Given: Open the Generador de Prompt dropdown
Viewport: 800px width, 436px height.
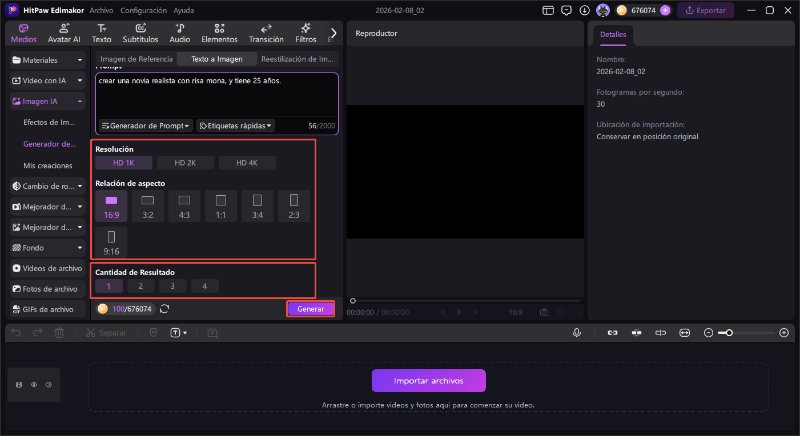Looking at the screenshot, I should (x=146, y=126).
